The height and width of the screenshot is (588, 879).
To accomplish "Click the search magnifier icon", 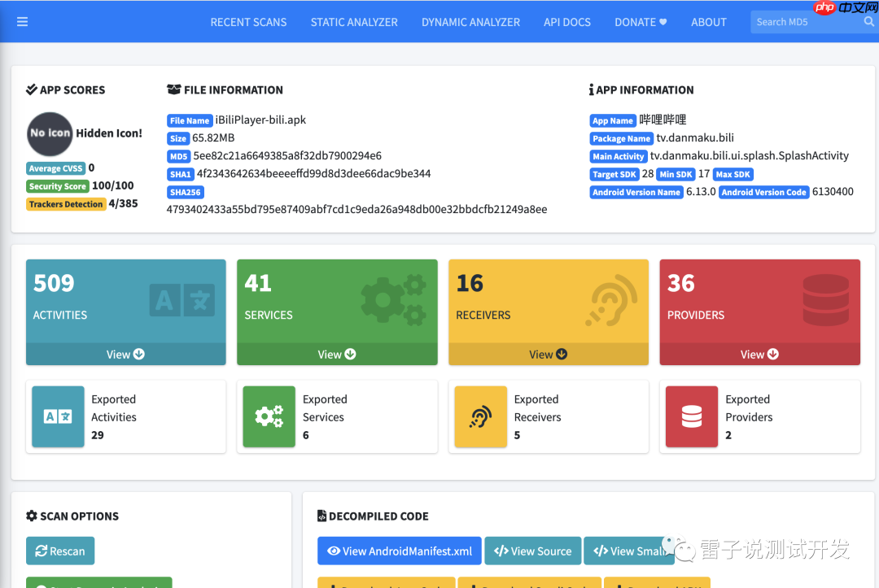I will [x=868, y=22].
